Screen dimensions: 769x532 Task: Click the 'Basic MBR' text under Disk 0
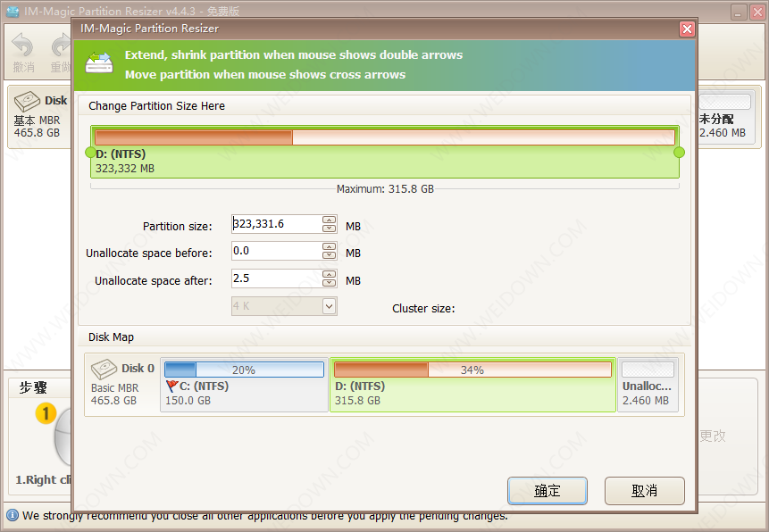point(114,388)
